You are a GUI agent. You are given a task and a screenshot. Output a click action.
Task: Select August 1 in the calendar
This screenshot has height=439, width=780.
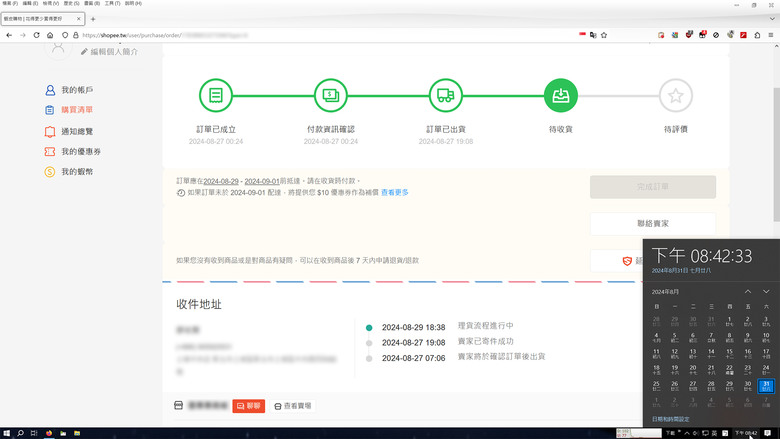(729, 321)
